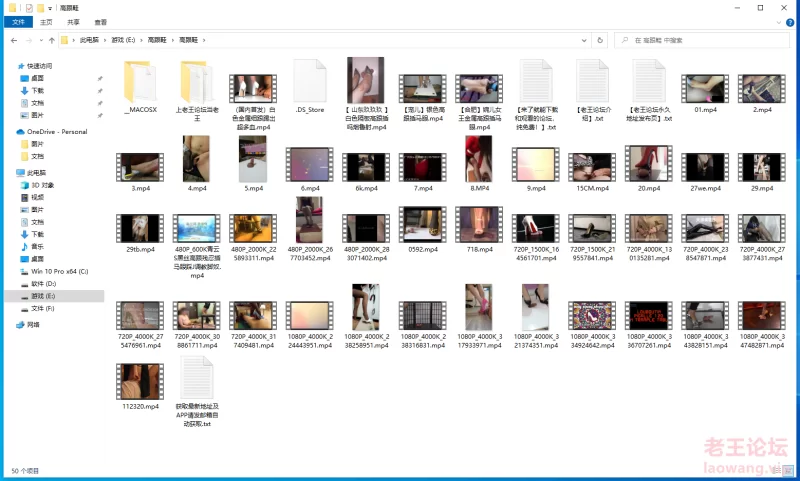Select the 1080P_4000K_224443951.mp4 video icon
Screen dimensions: 800x481
(310, 315)
